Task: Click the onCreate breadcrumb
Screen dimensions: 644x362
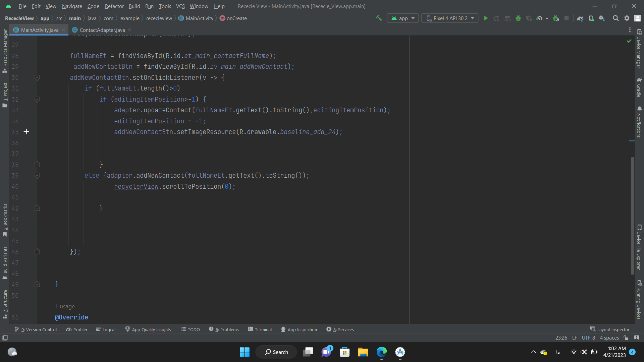Action: tap(233, 18)
